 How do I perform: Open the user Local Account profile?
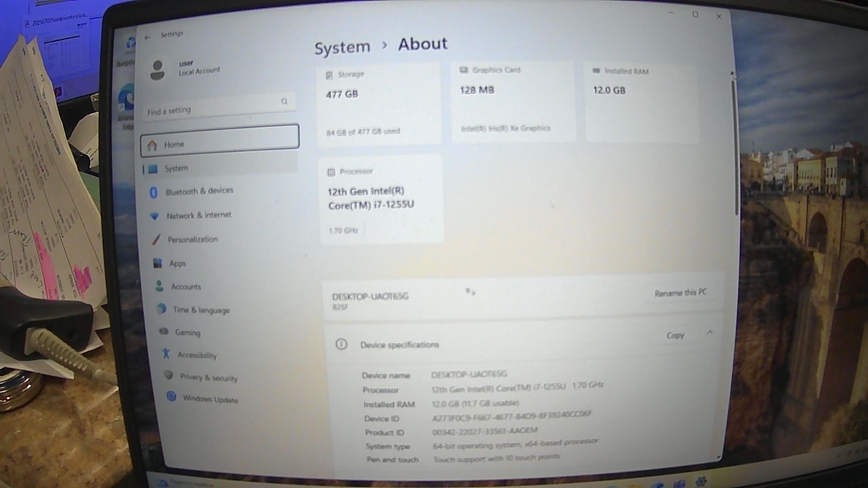(x=184, y=69)
